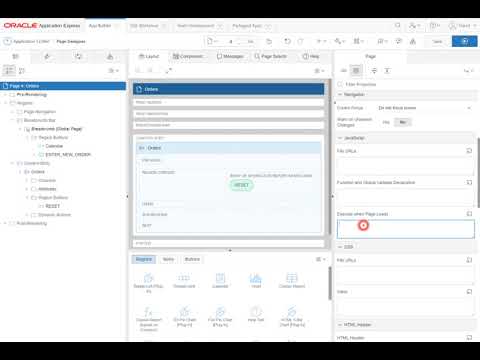This screenshot has height=360, width=480.
Task: Open code editor for Execute when Page Loads
Action: [469, 214]
